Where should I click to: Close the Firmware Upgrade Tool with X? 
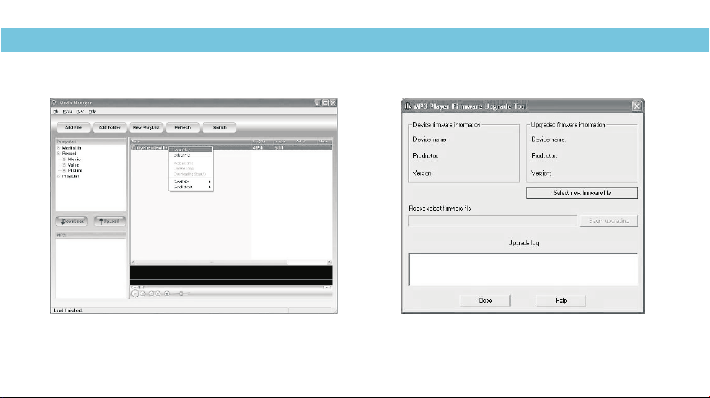point(637,106)
